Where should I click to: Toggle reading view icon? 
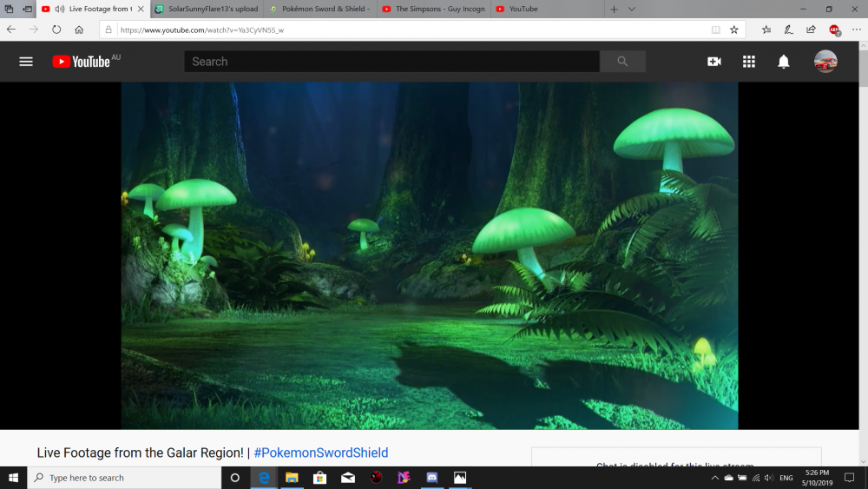point(716,30)
